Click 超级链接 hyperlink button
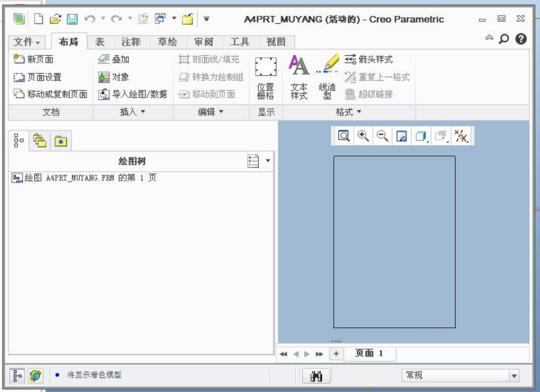This screenshot has width=540, height=392. click(369, 94)
